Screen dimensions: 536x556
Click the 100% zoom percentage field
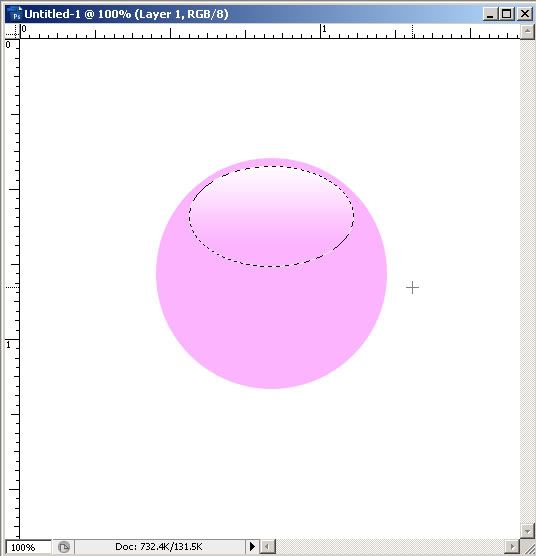tap(28, 547)
